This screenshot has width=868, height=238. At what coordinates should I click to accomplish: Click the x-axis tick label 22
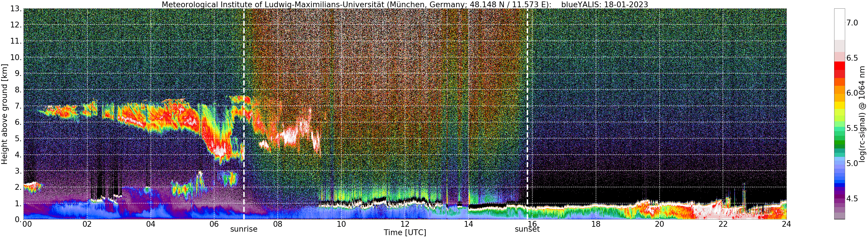pos(723,224)
